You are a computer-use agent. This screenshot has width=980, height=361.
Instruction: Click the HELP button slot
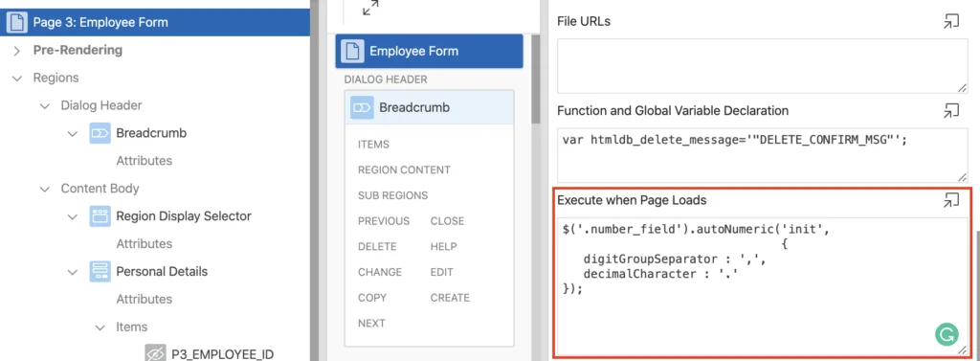click(x=444, y=246)
